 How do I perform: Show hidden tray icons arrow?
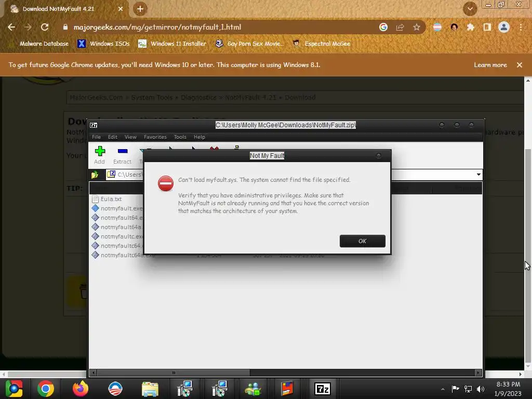point(443,389)
